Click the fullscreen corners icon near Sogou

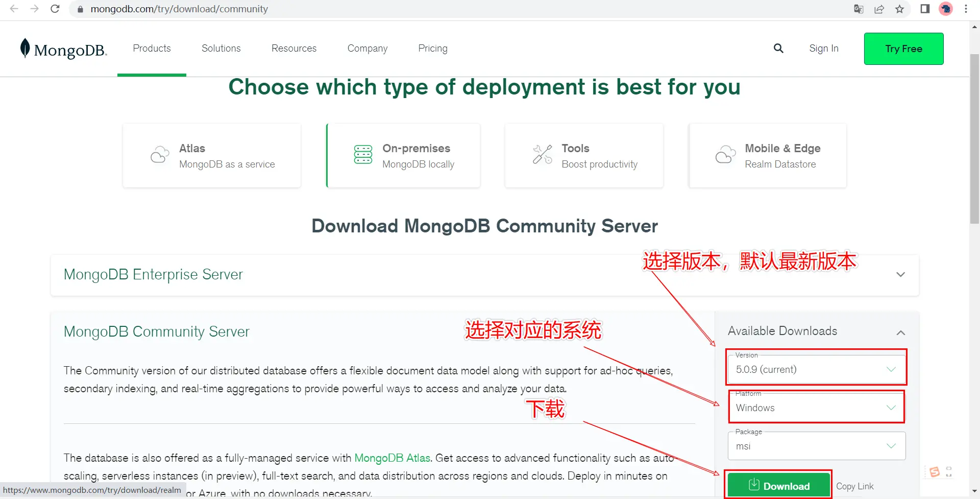click(x=949, y=471)
